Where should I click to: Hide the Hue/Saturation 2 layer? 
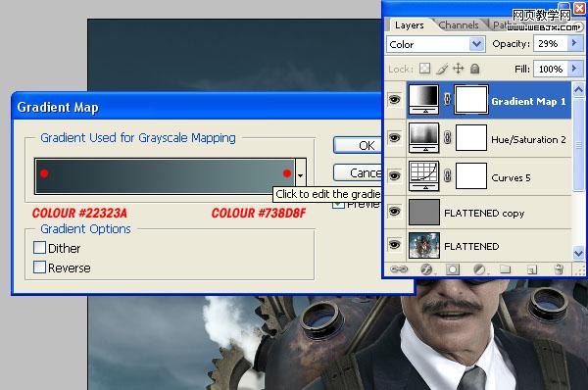(x=394, y=137)
